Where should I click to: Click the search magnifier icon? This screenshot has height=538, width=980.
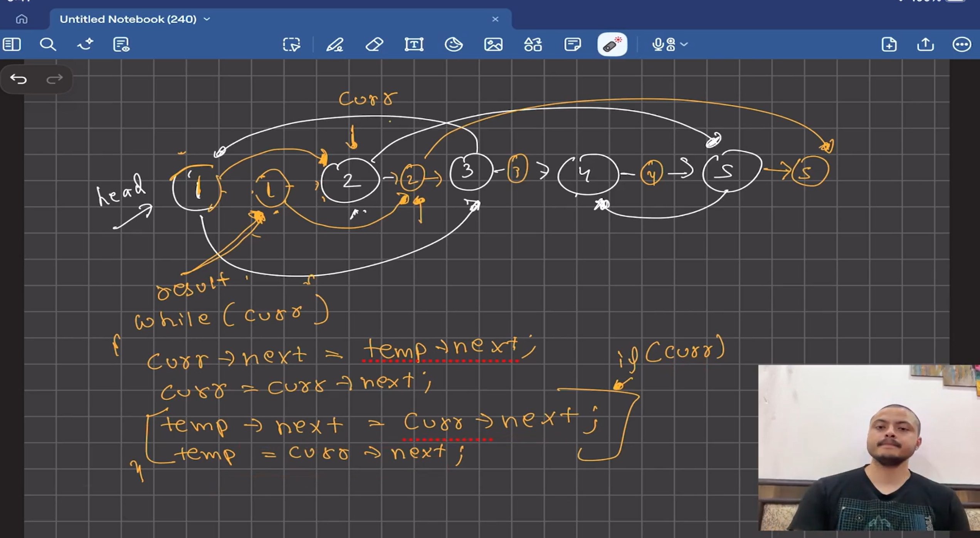(x=48, y=44)
